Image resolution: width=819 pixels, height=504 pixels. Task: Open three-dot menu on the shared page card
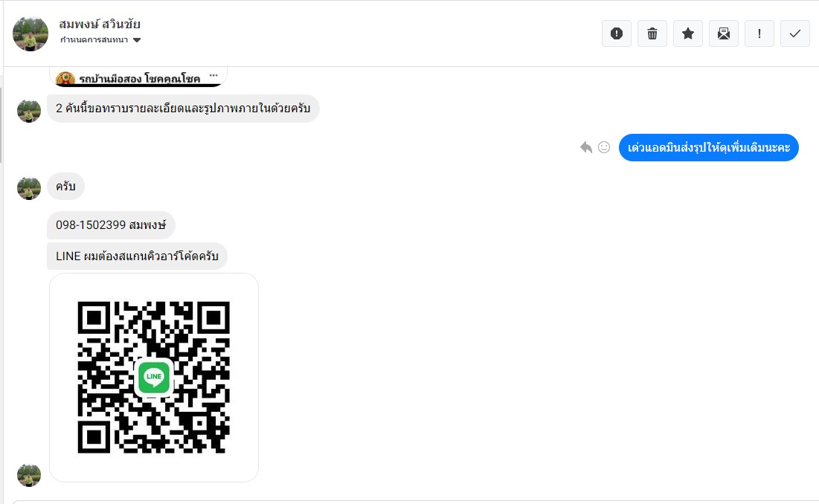(214, 76)
